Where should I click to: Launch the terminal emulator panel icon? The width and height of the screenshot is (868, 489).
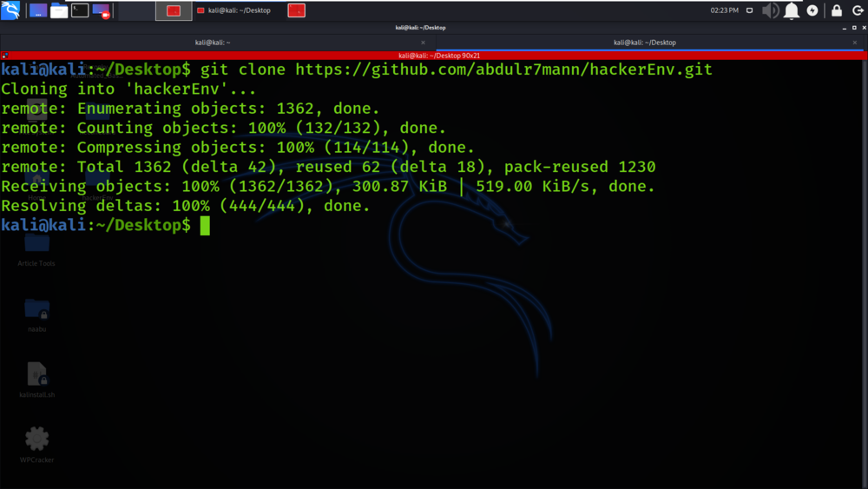point(80,10)
